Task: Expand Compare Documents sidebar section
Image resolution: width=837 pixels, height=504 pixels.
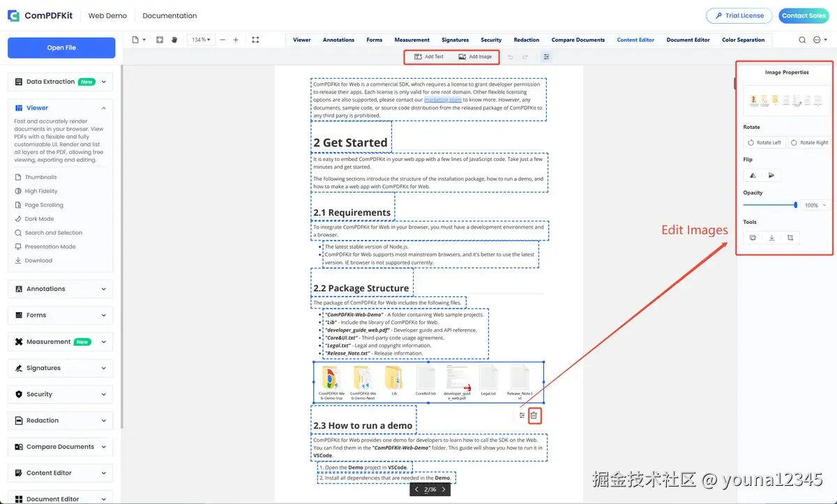Action: (60, 447)
